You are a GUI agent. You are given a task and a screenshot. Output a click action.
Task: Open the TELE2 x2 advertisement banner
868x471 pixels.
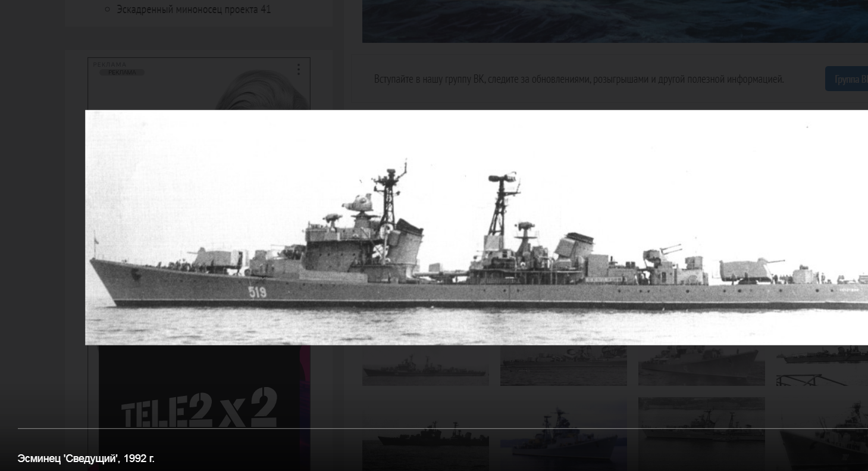click(x=204, y=407)
